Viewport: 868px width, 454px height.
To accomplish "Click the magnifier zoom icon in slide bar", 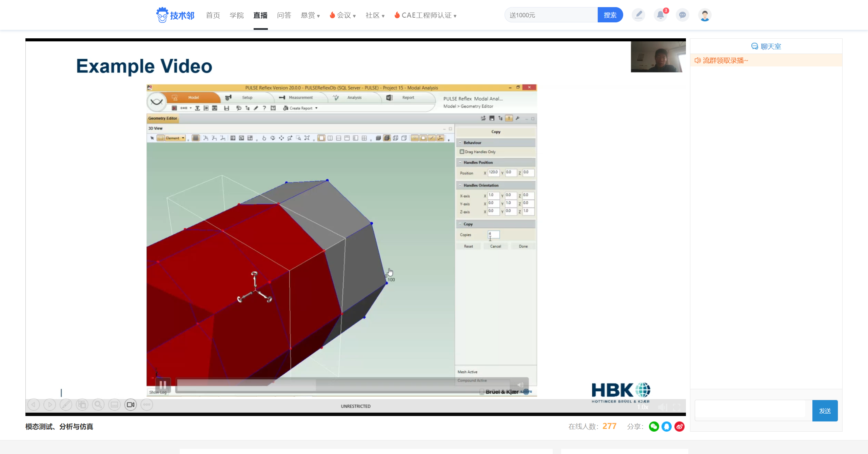I will tap(98, 404).
